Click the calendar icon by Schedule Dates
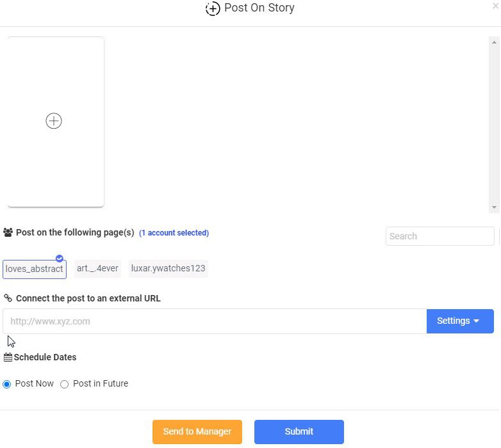501x448 pixels. pos(8,358)
